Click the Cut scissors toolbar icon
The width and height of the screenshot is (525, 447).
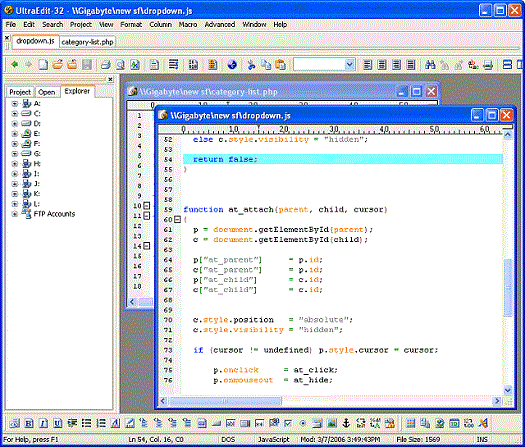251,65
